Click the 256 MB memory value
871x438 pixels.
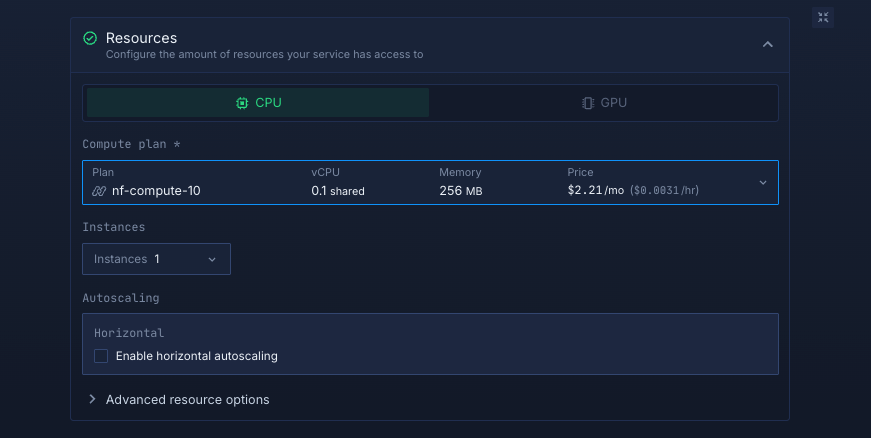460,190
